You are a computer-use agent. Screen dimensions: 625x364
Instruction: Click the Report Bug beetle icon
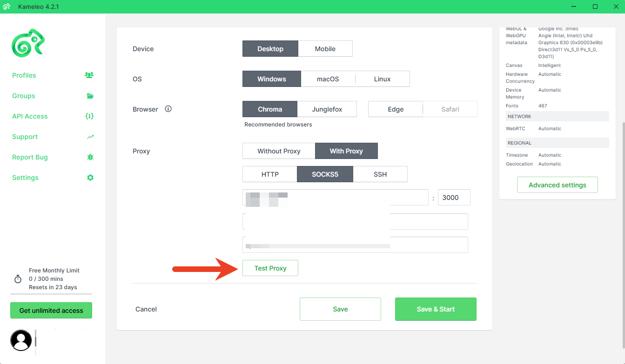[x=90, y=157]
